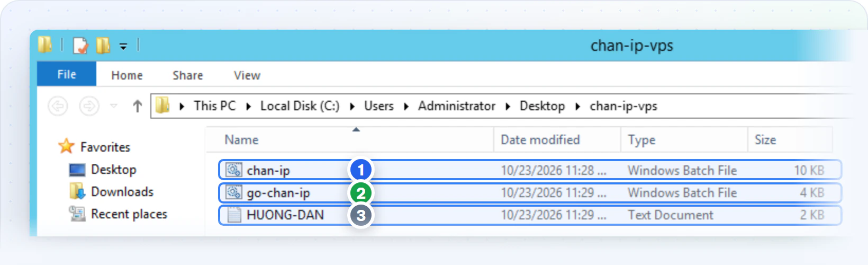The height and width of the screenshot is (265, 868).
Task: Click the folder icon in the title bar
Action: coord(45,45)
